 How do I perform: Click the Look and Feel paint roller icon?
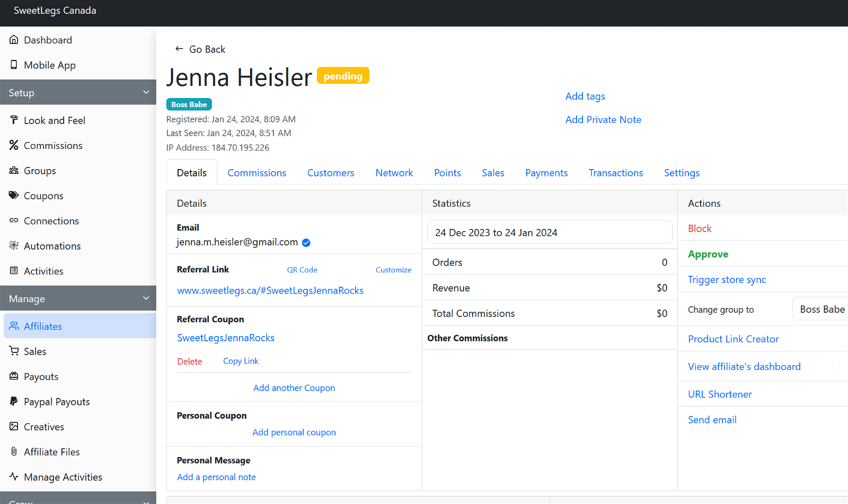(x=14, y=120)
